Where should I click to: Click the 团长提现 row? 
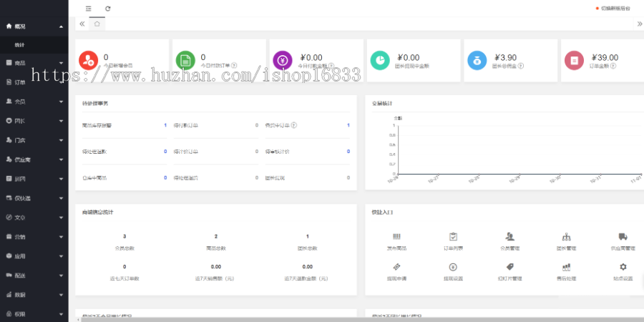308,178
